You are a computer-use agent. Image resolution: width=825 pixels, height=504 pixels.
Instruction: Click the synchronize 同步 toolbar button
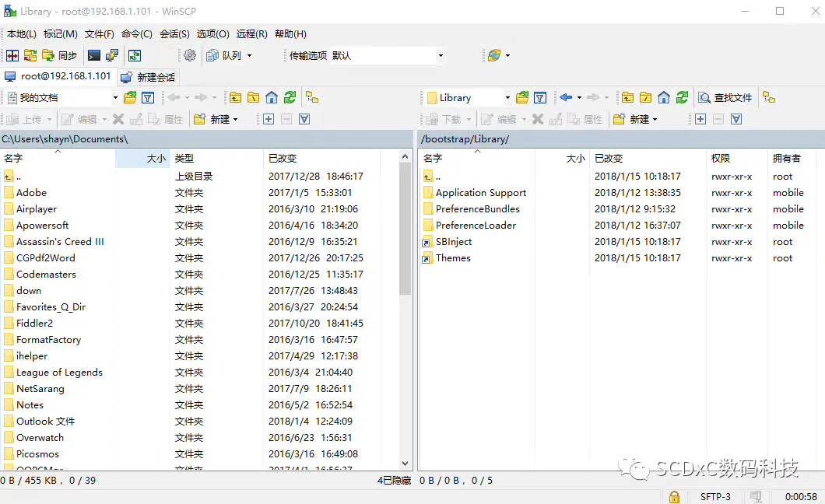coord(59,55)
